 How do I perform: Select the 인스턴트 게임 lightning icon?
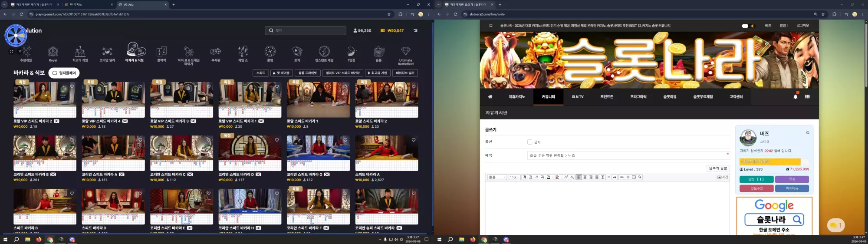[324, 52]
